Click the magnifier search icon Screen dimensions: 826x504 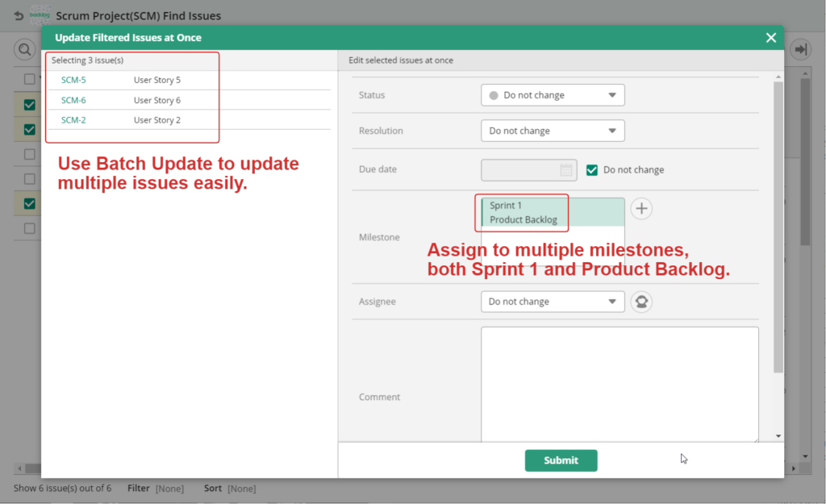click(x=23, y=50)
